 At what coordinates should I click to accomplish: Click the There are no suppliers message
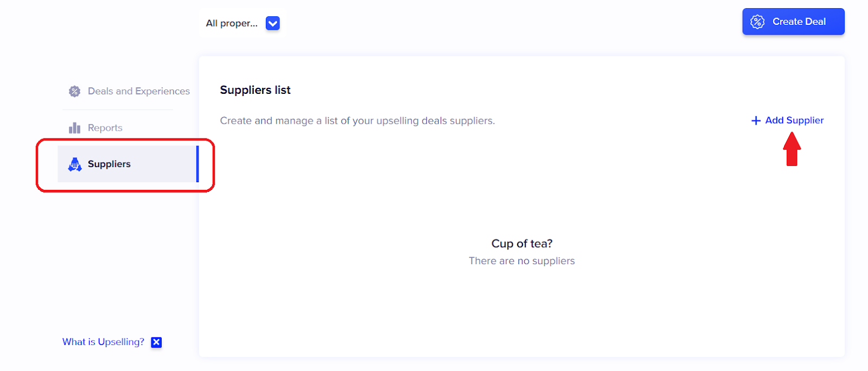[x=522, y=261]
